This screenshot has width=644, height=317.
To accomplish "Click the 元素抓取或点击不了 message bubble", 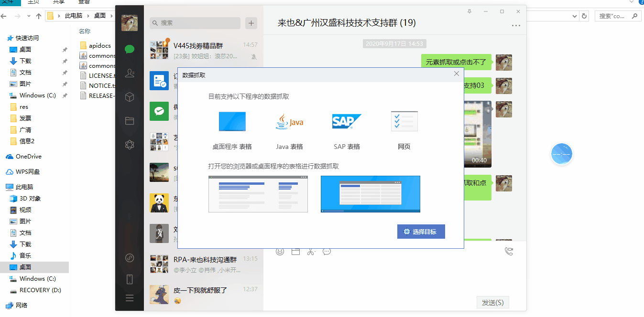I will pyautogui.click(x=456, y=62).
